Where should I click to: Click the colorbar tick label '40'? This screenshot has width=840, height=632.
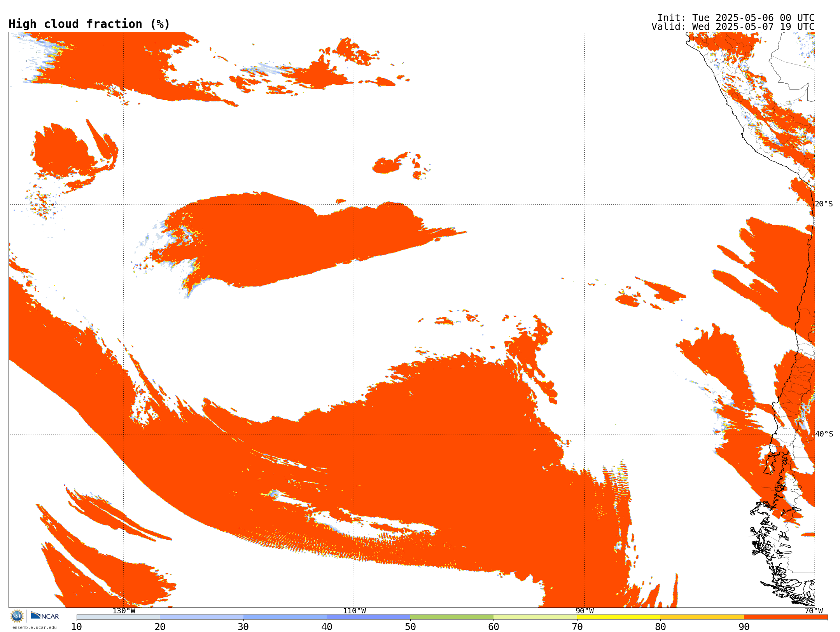[327, 627]
